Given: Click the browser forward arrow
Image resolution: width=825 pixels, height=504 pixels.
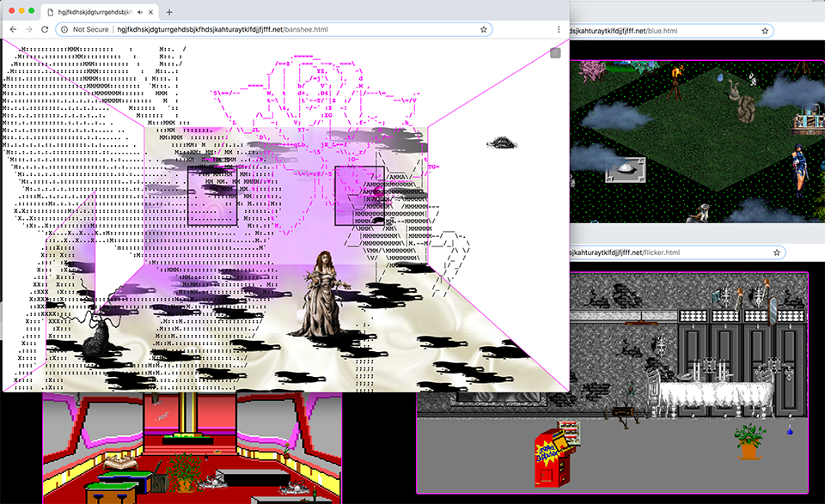Looking at the screenshot, I should (x=29, y=29).
